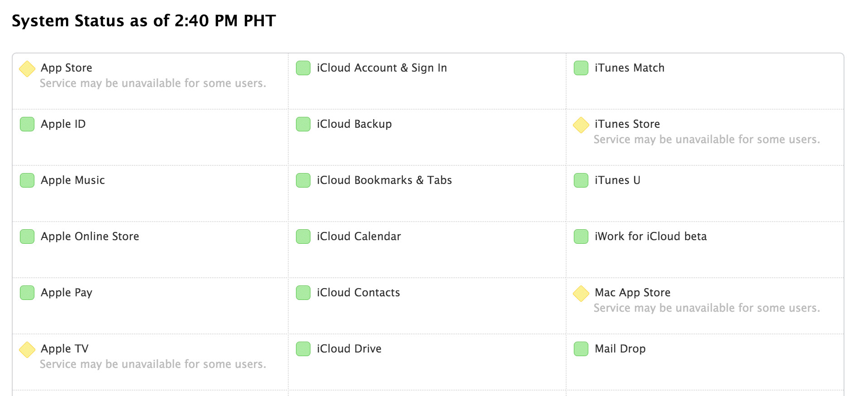868x396 pixels.
Task: Select the iTunes Store service name
Action: (x=627, y=124)
